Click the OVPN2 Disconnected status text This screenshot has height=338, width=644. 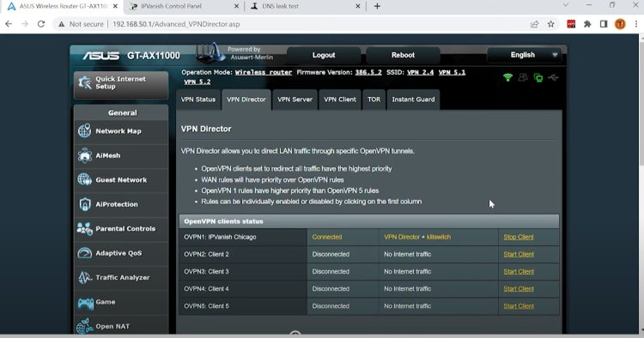[x=331, y=254]
